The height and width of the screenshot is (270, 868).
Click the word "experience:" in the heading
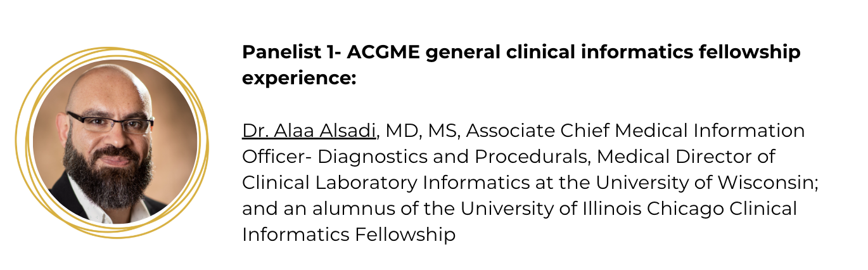[299, 79]
